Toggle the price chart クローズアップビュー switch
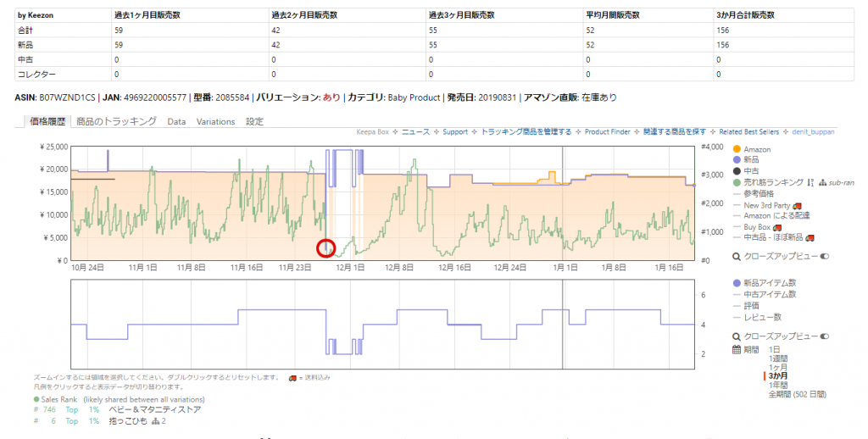The width and height of the screenshot is (868, 439). [824, 255]
